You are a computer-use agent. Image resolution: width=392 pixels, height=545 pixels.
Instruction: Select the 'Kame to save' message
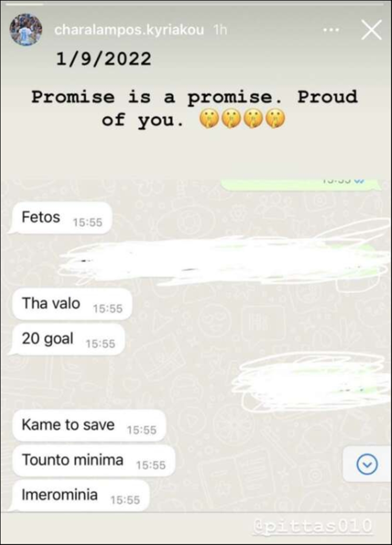[88, 426]
